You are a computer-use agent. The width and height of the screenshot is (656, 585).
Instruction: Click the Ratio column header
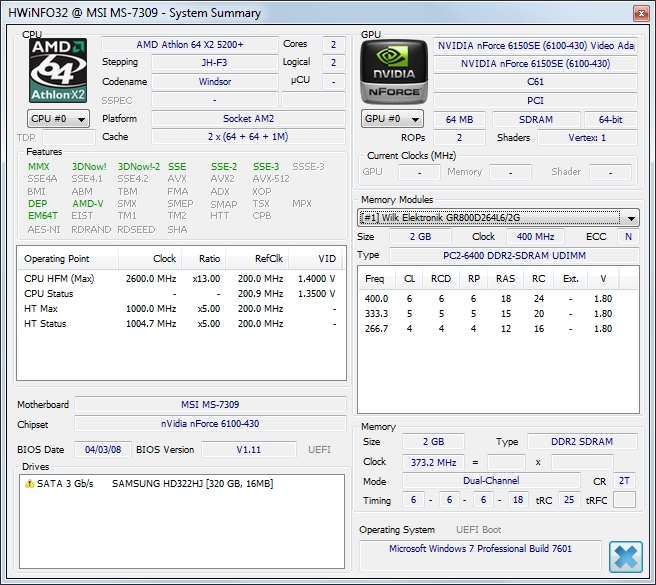(x=204, y=259)
